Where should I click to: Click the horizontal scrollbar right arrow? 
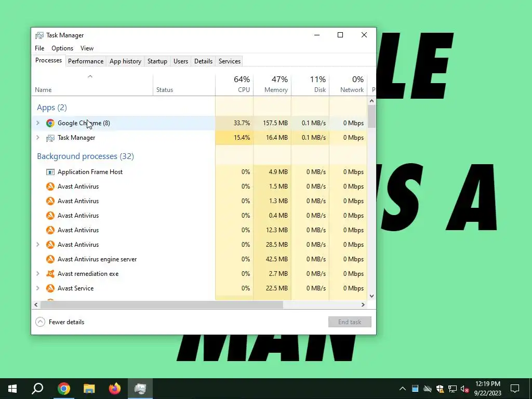(x=363, y=304)
